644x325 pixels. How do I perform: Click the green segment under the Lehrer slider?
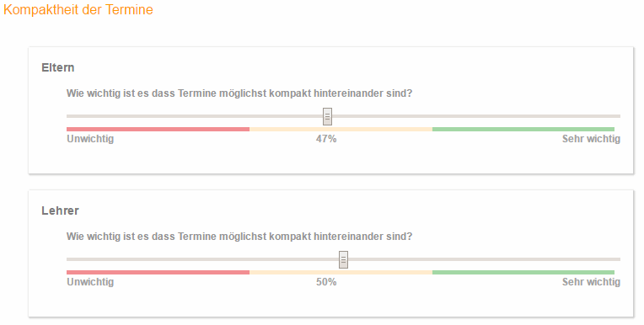click(x=523, y=273)
